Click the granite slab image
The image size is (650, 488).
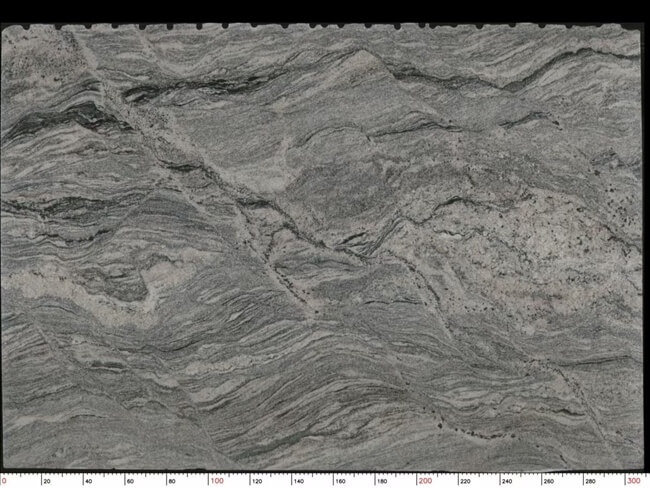pyautogui.click(x=323, y=246)
